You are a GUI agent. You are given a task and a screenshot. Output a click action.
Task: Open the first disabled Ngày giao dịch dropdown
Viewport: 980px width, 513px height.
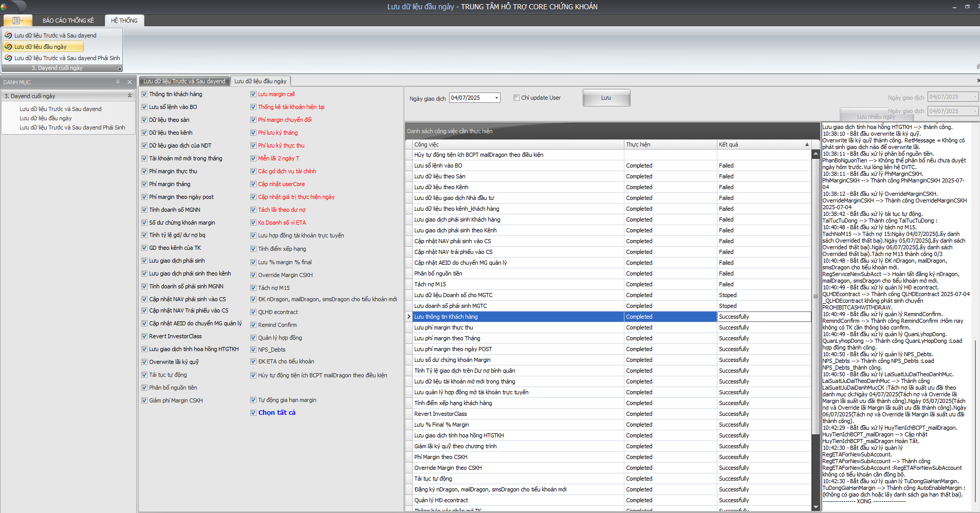click(975, 97)
